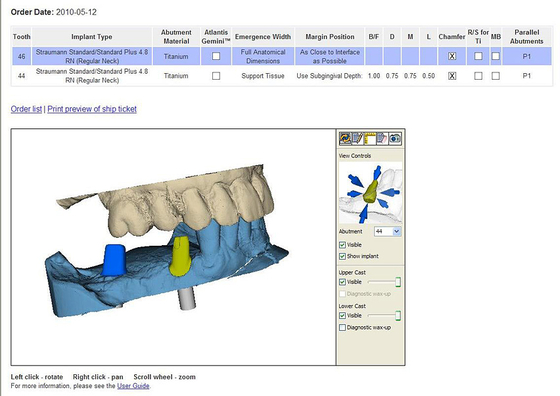Toggle Chamfer checkbox for tooth 46
Screen dimensions: 560x396
coord(452,56)
